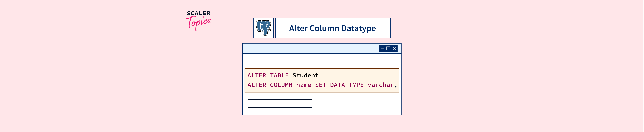Click the "TYPE" keyword in code
Screen dimensions: 644x132
click(x=356, y=85)
